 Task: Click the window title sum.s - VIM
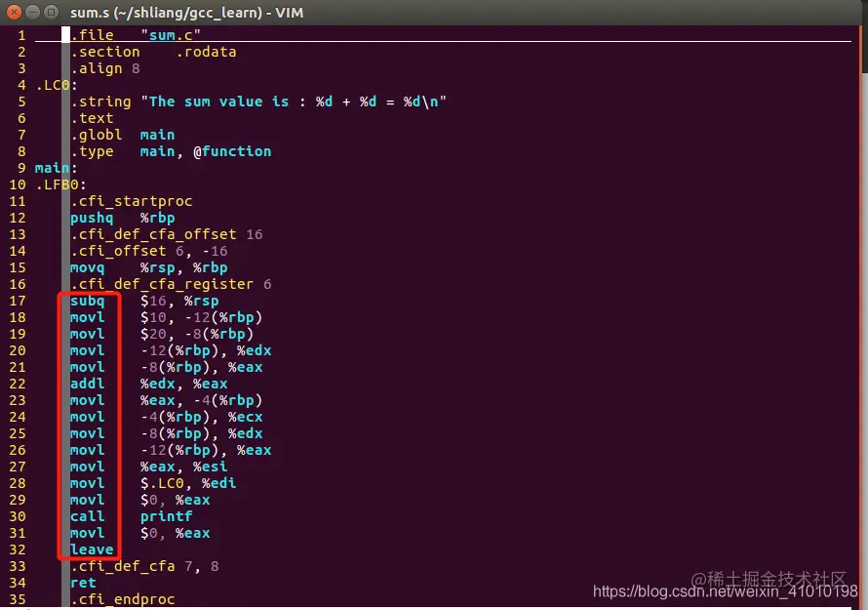point(186,12)
